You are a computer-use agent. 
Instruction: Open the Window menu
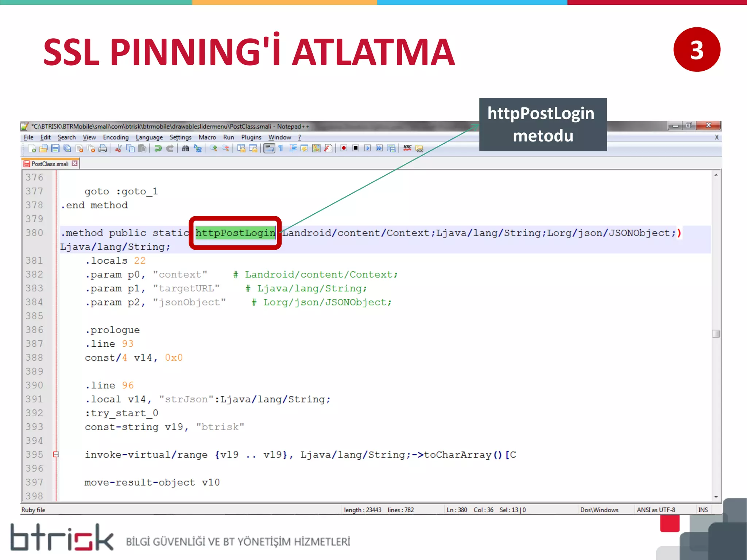click(x=280, y=137)
